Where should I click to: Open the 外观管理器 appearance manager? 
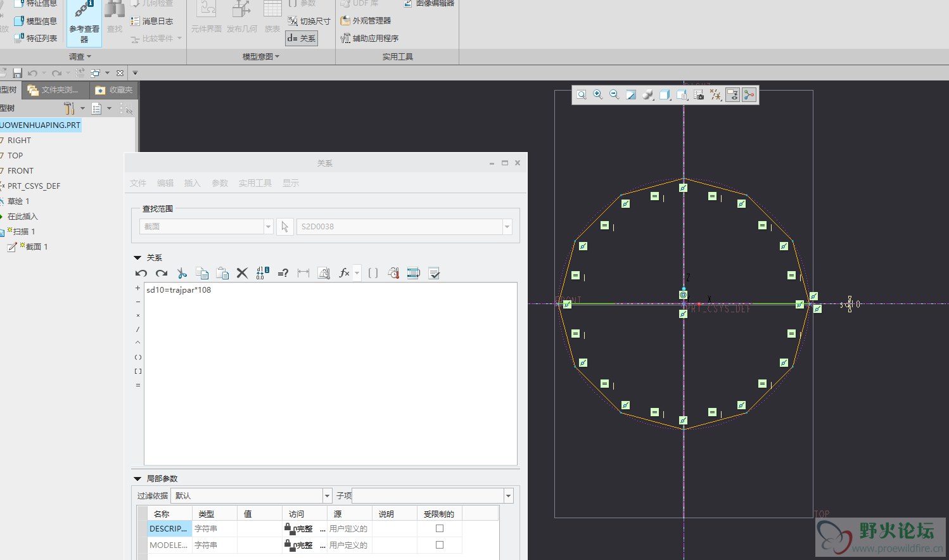pos(366,21)
